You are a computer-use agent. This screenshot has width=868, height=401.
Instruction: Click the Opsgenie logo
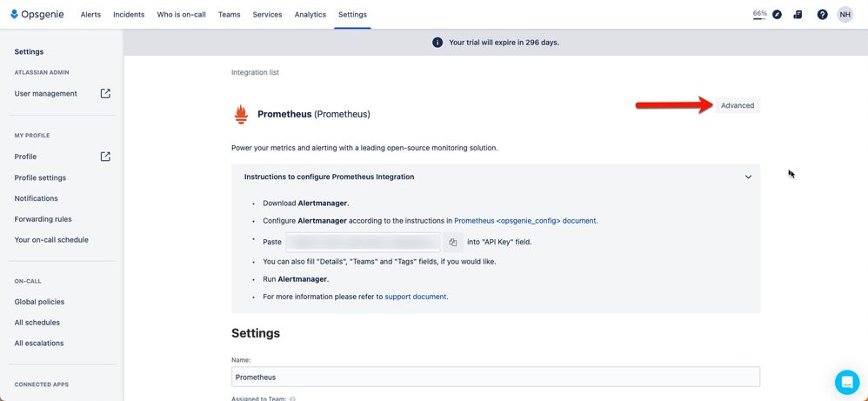coord(37,15)
